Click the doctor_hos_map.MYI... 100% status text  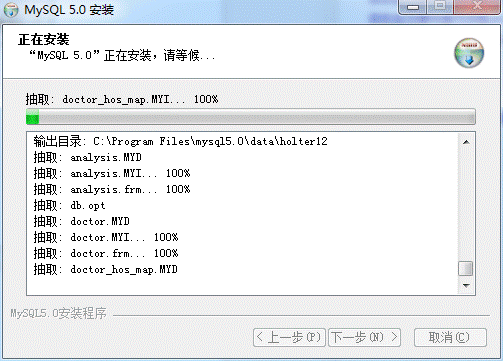click(x=122, y=99)
